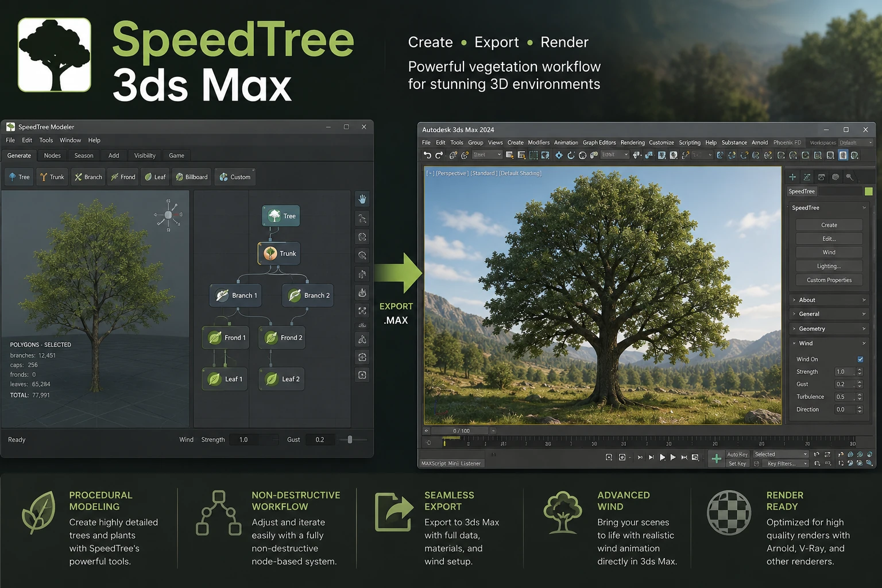The width and height of the screenshot is (882, 588).
Task: Select the Leaf generator button
Action: coord(155,177)
